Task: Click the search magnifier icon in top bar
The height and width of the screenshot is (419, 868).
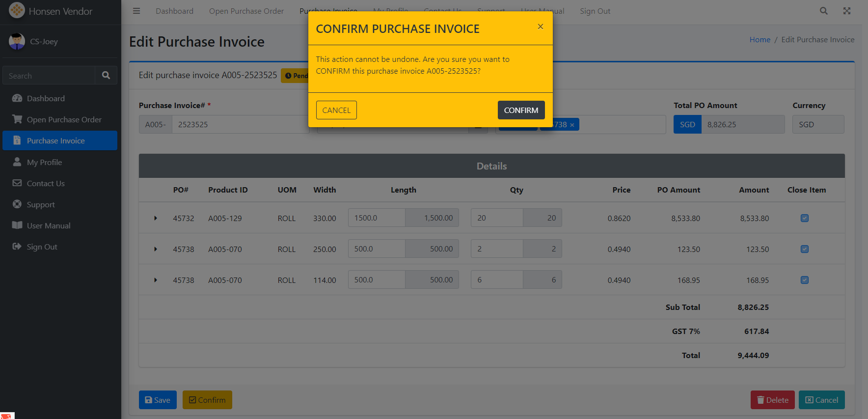Action: click(824, 11)
